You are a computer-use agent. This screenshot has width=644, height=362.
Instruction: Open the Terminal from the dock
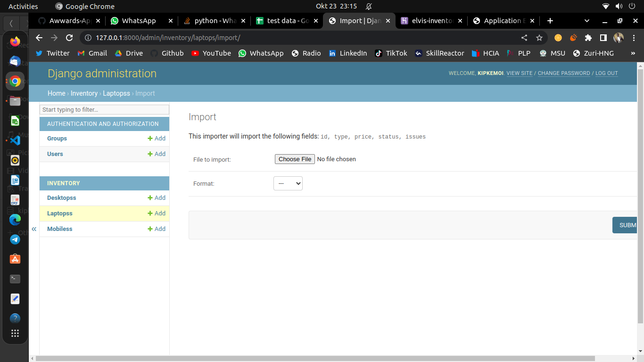click(x=15, y=279)
